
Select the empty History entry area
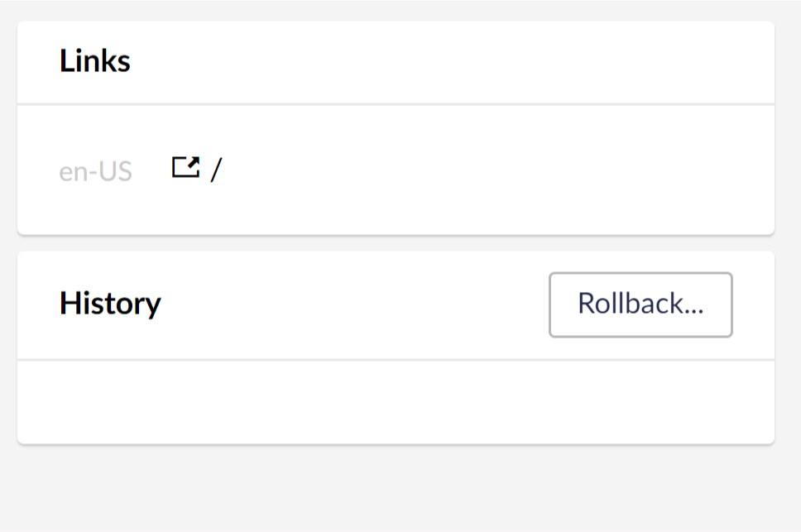(396, 401)
